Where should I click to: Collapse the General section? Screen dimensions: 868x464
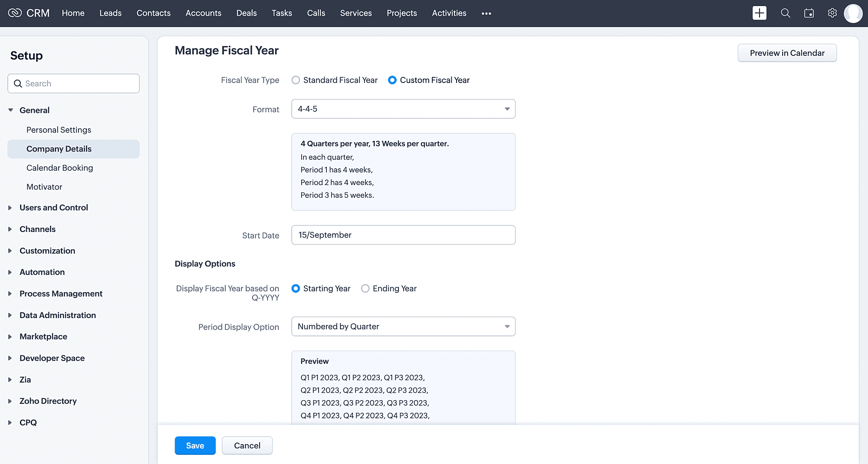[x=11, y=110]
